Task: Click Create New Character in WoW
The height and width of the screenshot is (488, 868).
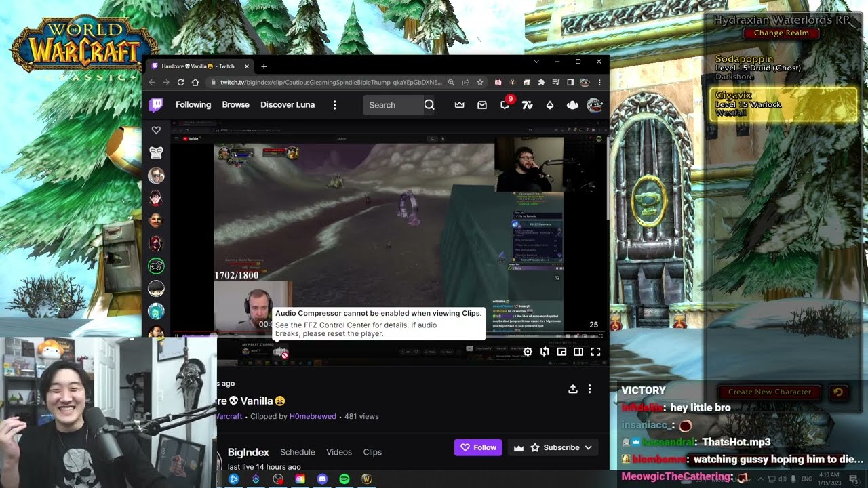Action: [770, 392]
